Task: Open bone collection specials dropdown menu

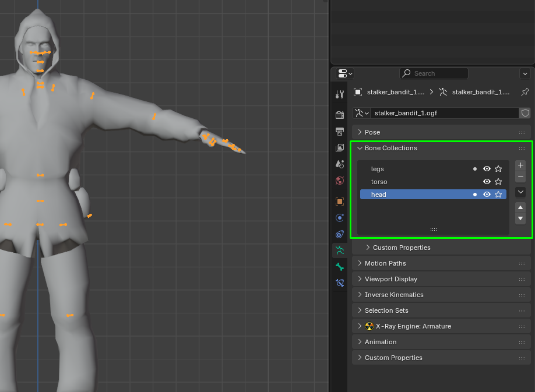Action: click(521, 192)
